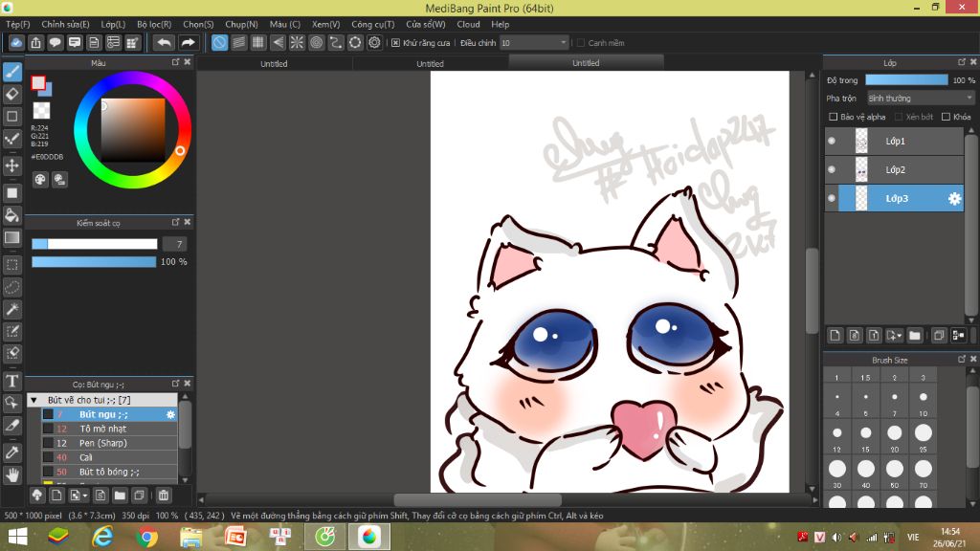Screen dimensions: 980x551
Task: Select Tô mờ nhạt brush
Action: (x=109, y=429)
